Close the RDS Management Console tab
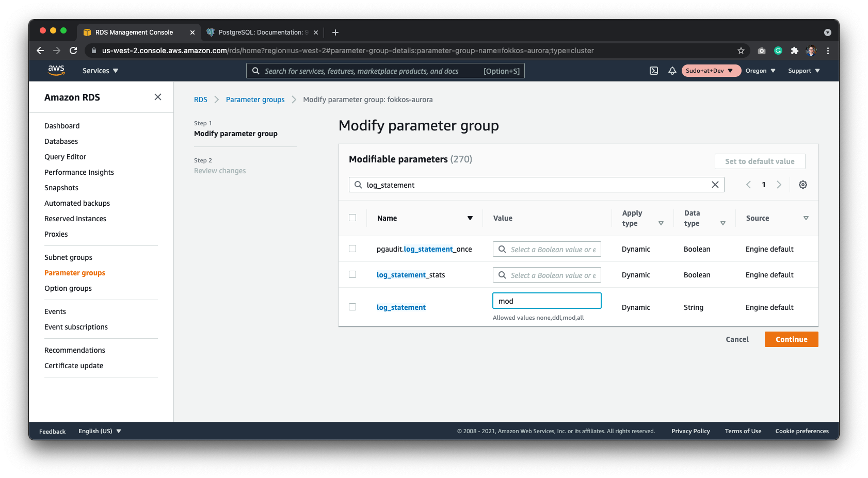The width and height of the screenshot is (868, 478). 192,32
